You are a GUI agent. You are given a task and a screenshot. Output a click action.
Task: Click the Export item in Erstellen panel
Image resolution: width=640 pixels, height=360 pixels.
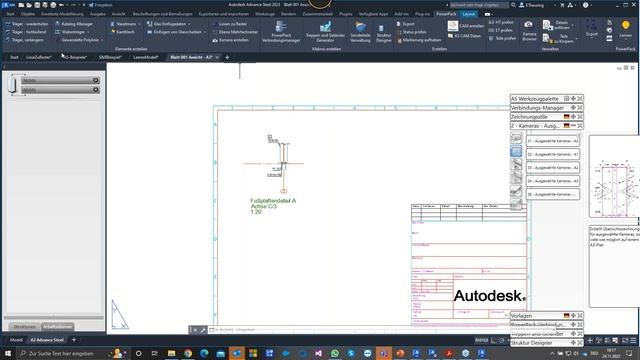[405, 24]
